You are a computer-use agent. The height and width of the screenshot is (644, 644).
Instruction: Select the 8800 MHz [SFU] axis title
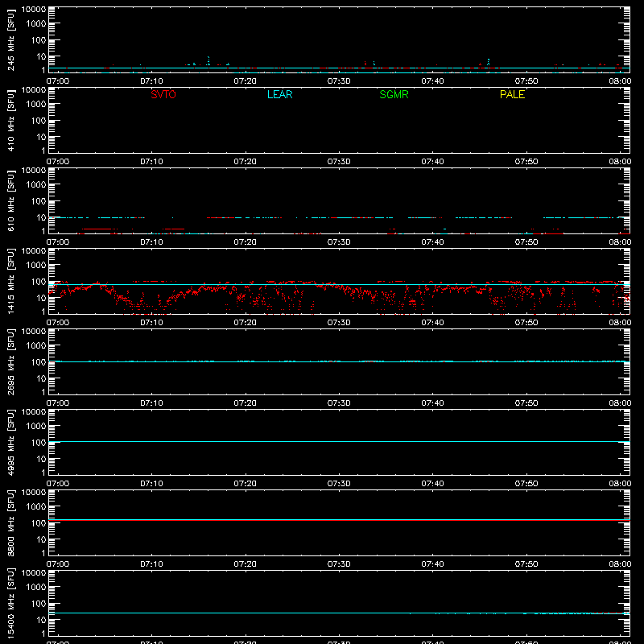coord(11,522)
